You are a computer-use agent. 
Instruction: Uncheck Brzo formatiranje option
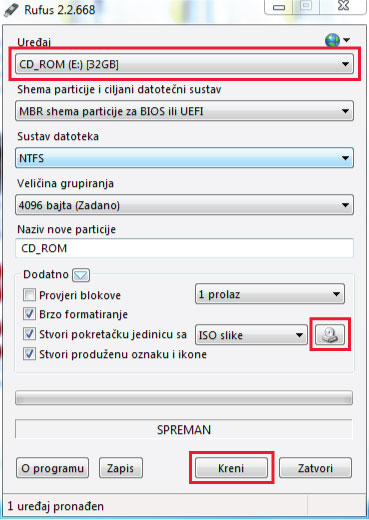click(29, 314)
